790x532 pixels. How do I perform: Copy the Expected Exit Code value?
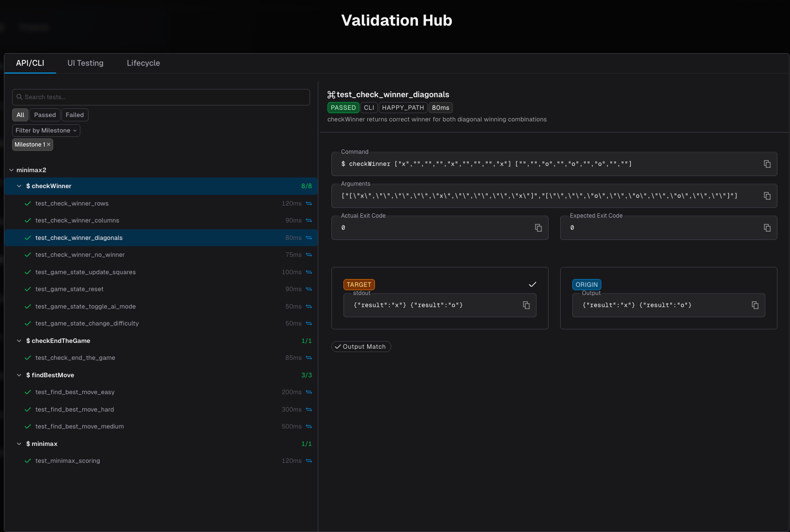click(767, 228)
